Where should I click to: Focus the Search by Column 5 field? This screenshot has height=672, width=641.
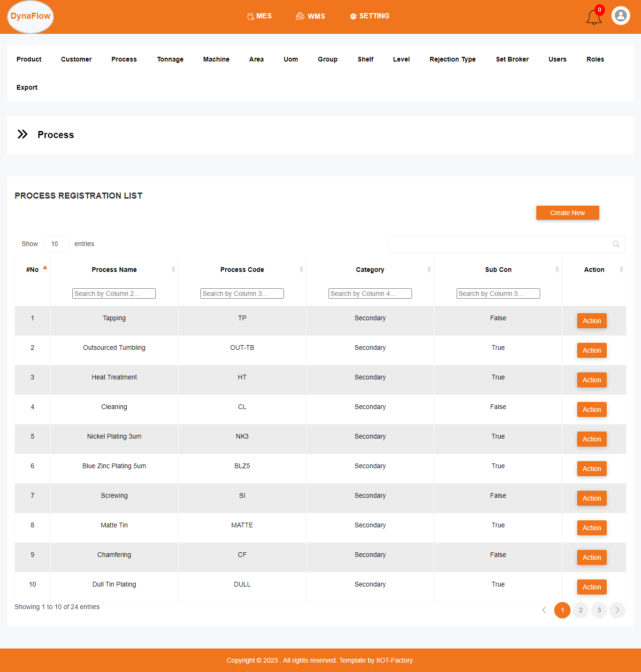(498, 294)
